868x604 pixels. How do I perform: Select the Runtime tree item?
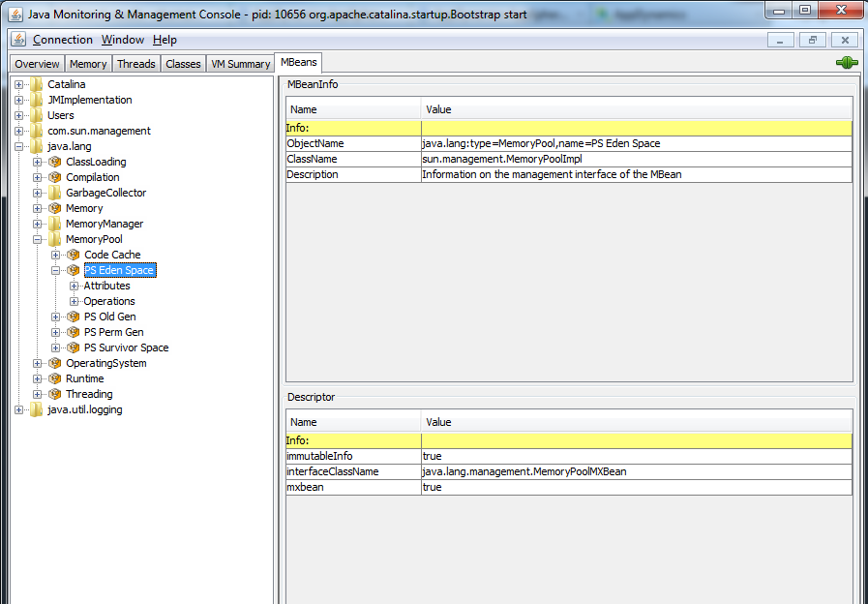84,378
